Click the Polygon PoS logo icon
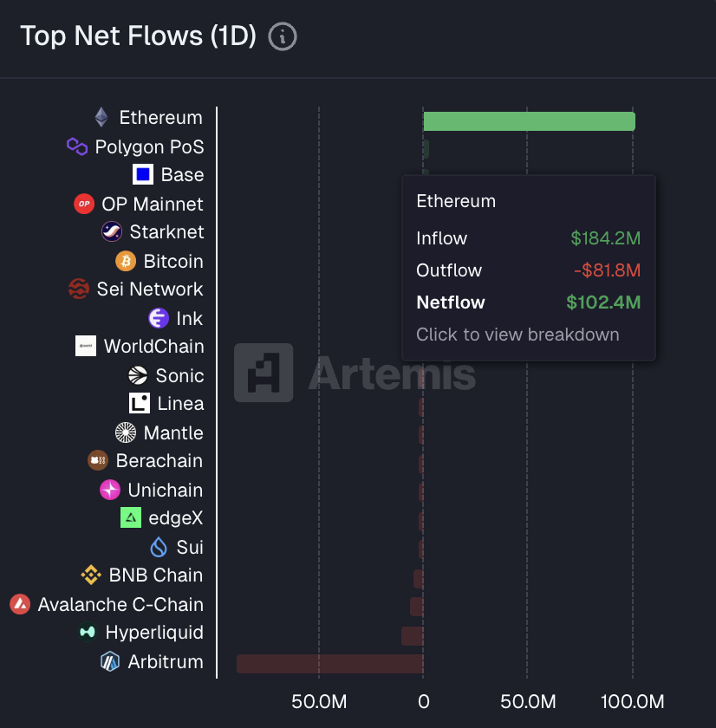This screenshot has height=728, width=716. 77,146
